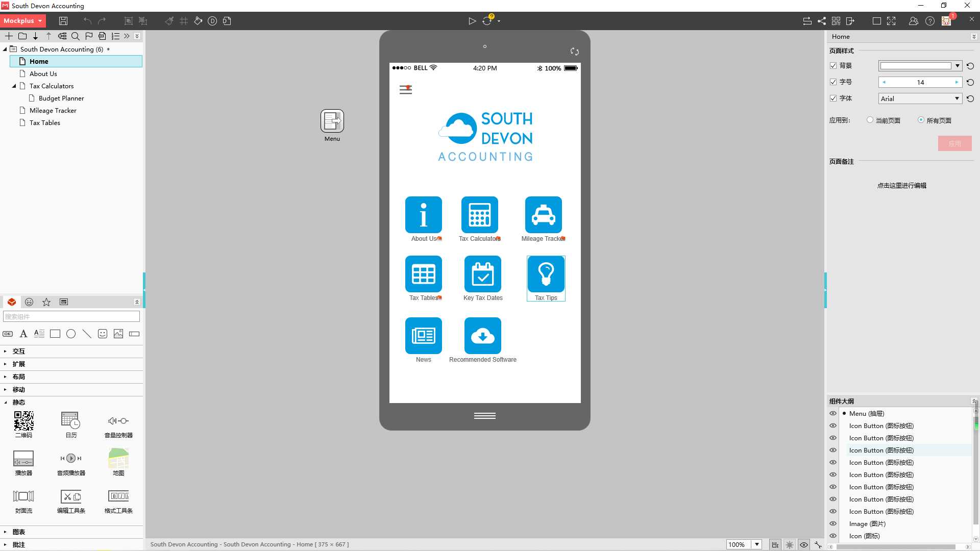
Task: Select the Calendar component
Action: (71, 424)
